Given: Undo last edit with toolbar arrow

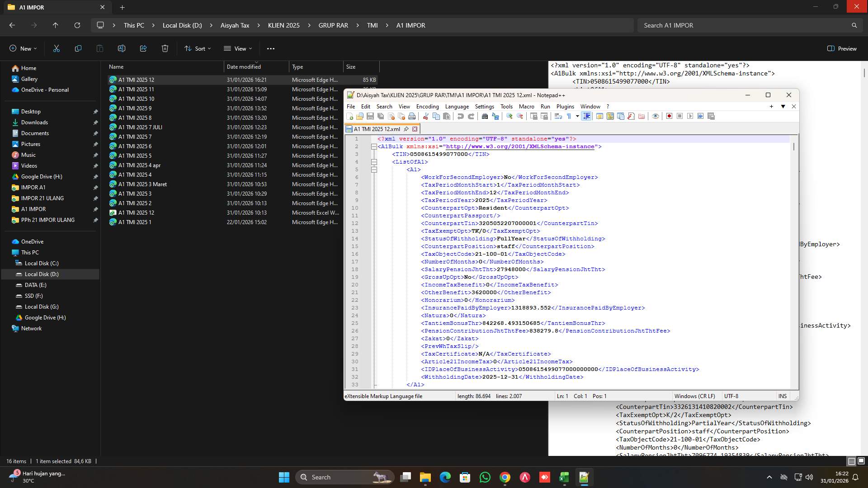Looking at the screenshot, I should [460, 116].
